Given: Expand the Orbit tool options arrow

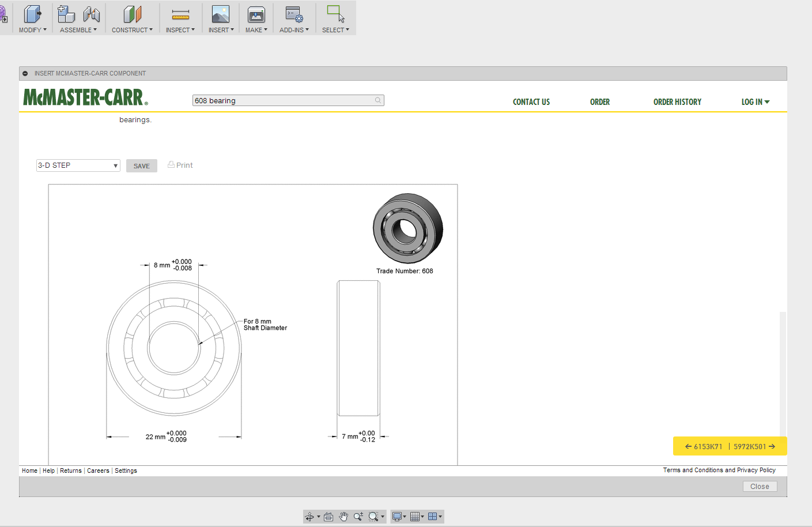Looking at the screenshot, I should [x=319, y=517].
